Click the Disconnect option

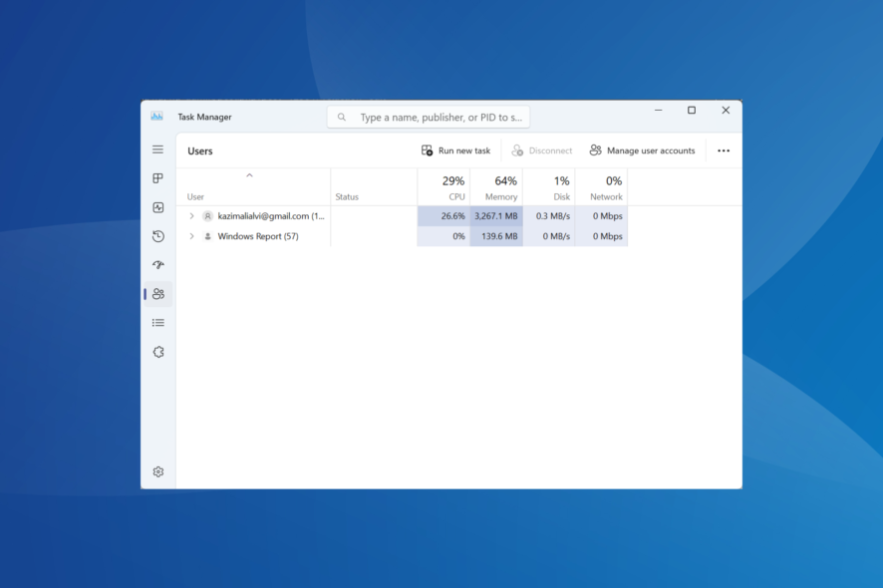(542, 150)
